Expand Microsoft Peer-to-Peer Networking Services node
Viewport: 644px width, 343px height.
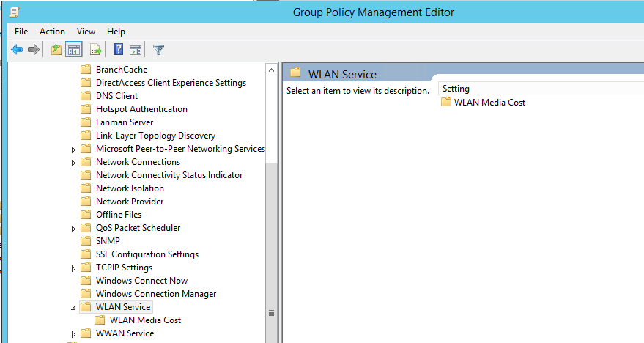tap(73, 150)
